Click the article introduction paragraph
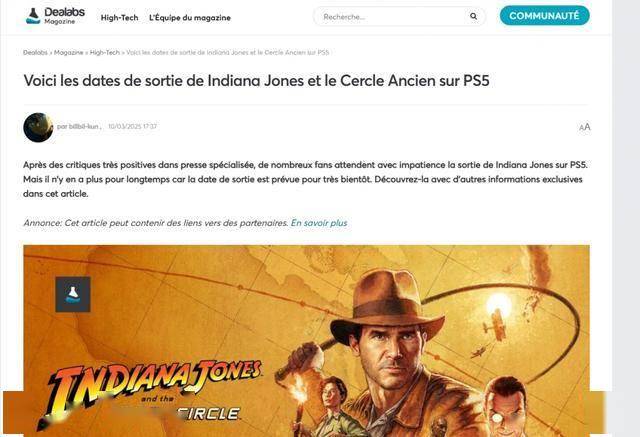The image size is (640, 437). pyautogui.click(x=305, y=179)
